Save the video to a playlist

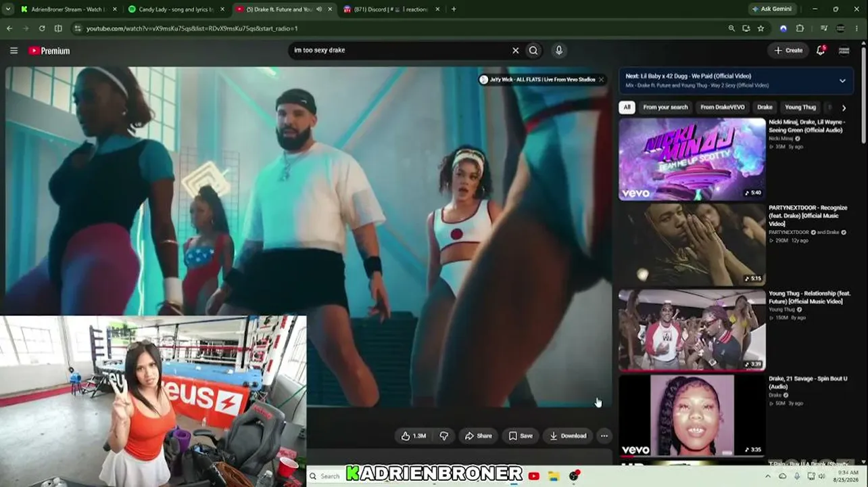coord(521,436)
